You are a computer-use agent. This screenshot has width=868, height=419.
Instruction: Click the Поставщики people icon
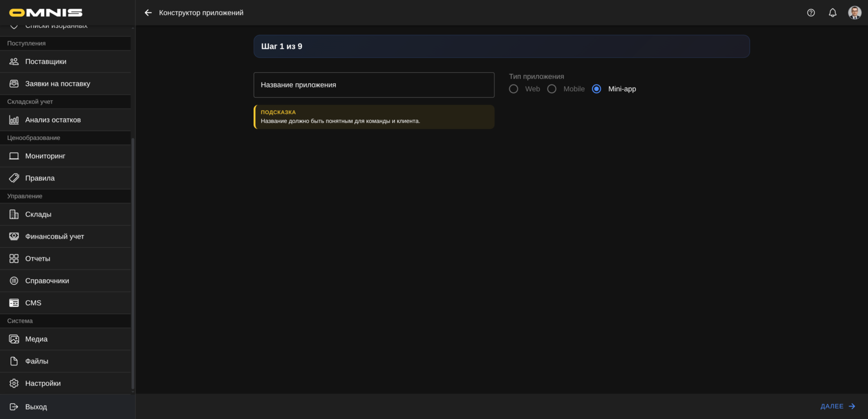[14, 61]
